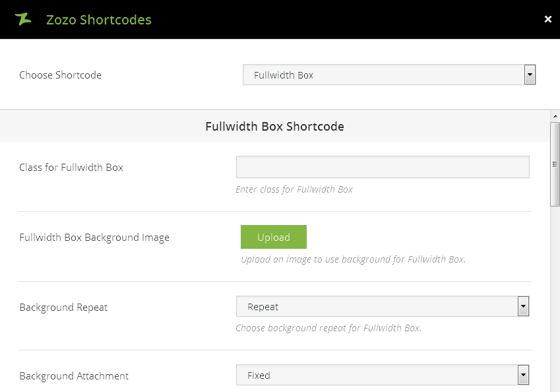The image size is (560, 392).
Task: Expand the Background Repeat dropdown
Action: 383,307
